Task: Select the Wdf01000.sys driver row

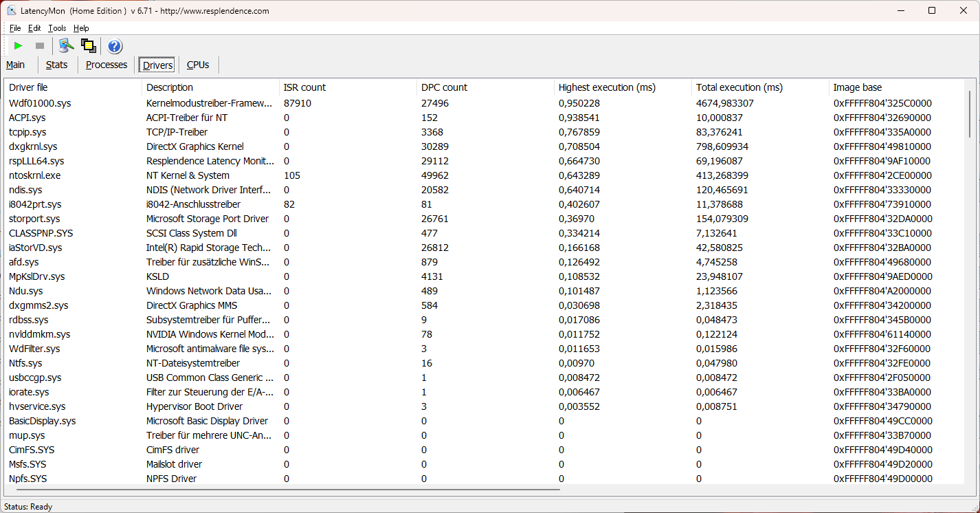Action: click(40, 103)
